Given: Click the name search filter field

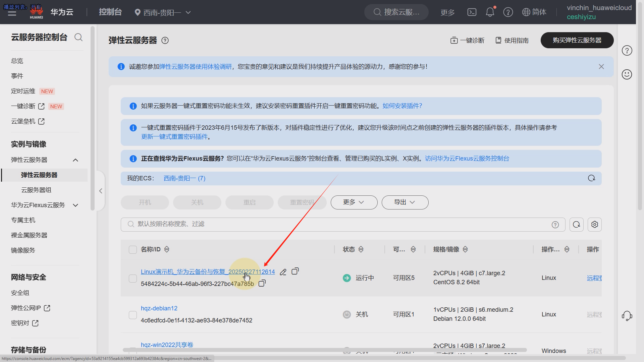Looking at the screenshot, I should coord(335,224).
